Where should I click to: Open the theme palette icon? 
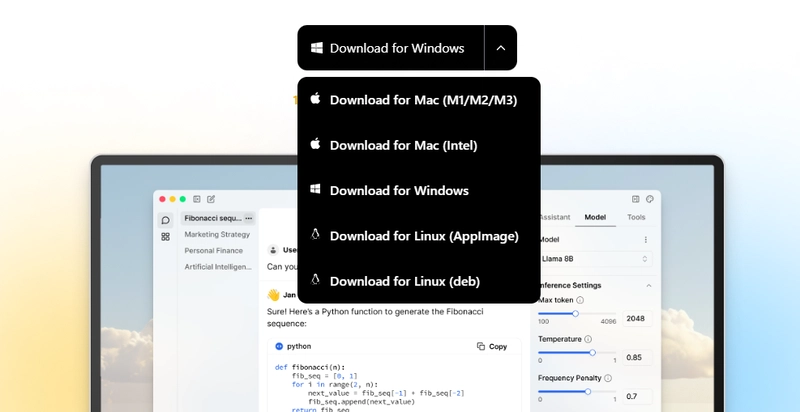[649, 199]
